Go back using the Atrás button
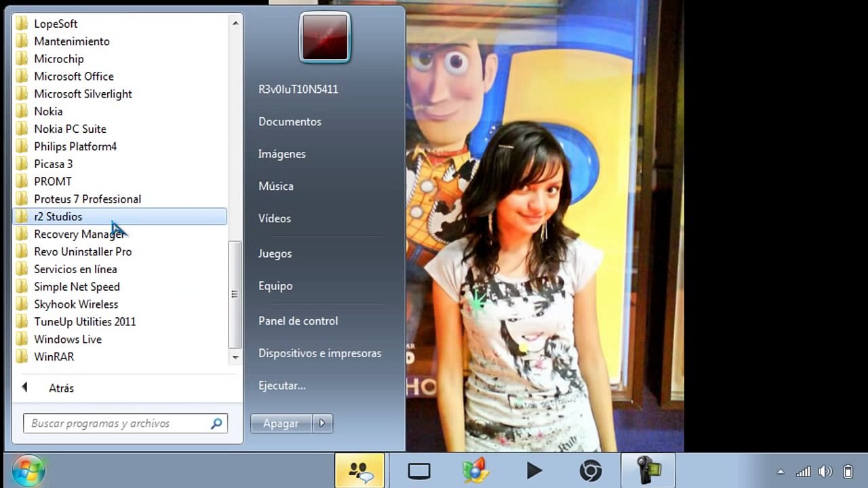Image resolution: width=868 pixels, height=488 pixels. [60, 388]
